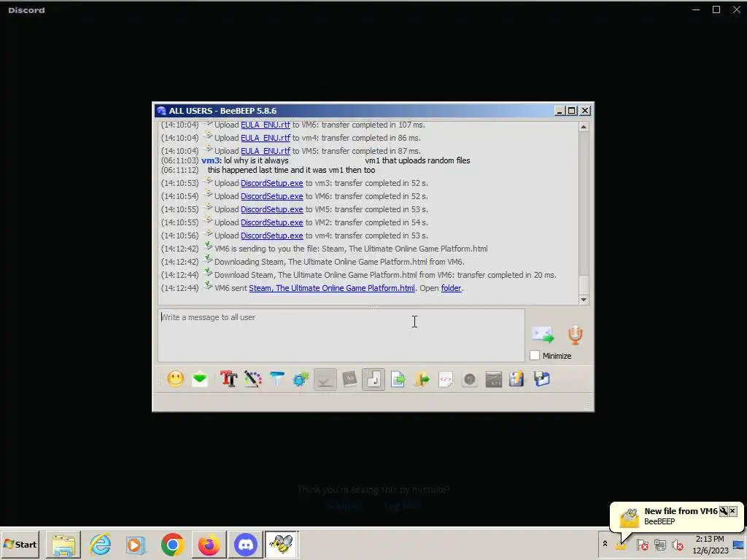This screenshot has width=747, height=560.
Task: Click the message input field
Action: tap(341, 335)
